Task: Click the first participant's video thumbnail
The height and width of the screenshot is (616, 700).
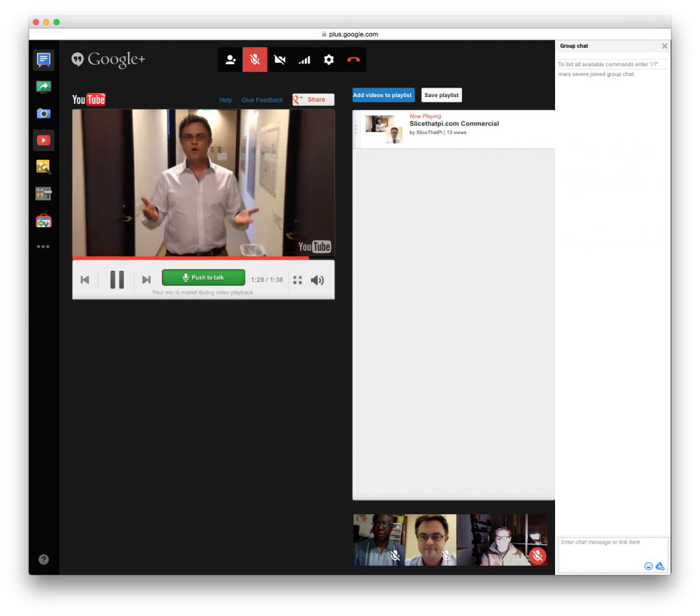Action: (x=379, y=539)
